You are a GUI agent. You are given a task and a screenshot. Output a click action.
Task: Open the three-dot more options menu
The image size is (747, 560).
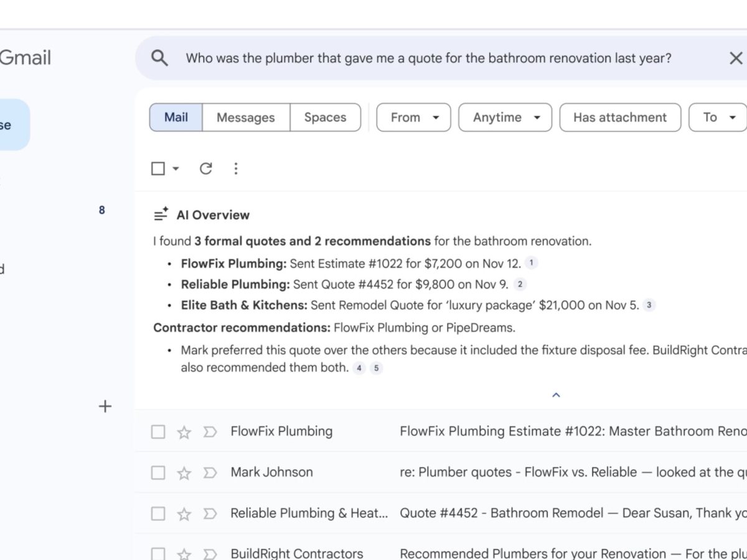[235, 169]
